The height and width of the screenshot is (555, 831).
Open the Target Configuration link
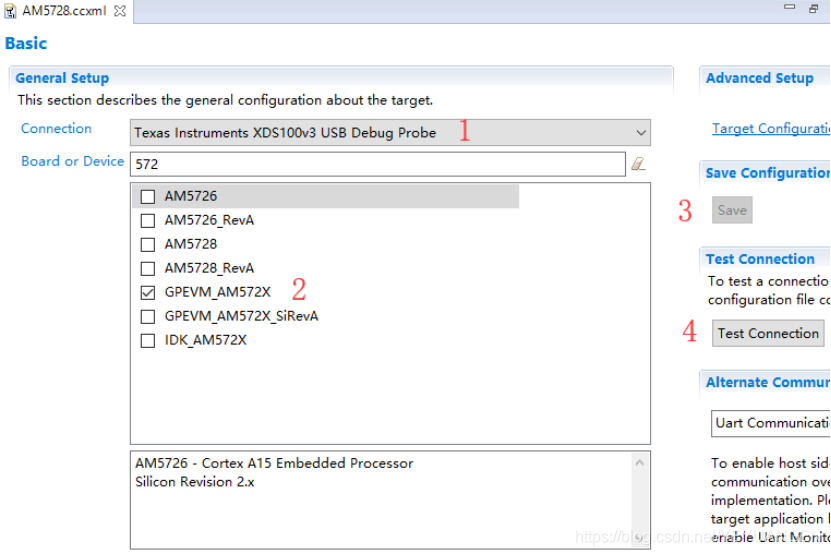point(770,129)
